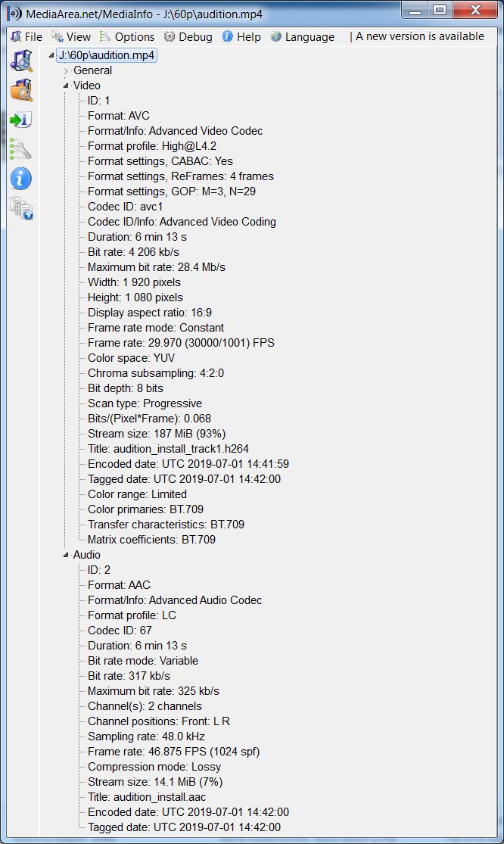Select 'Sampling rate: 48.0 kHz' row

tap(146, 737)
